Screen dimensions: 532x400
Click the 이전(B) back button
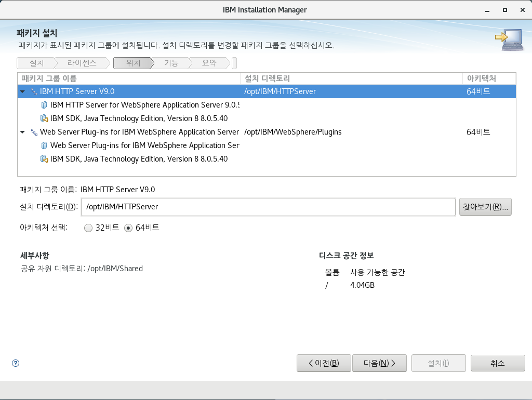[324, 363]
